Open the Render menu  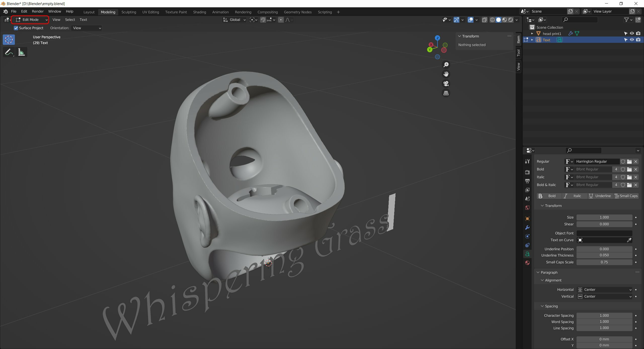tap(38, 11)
